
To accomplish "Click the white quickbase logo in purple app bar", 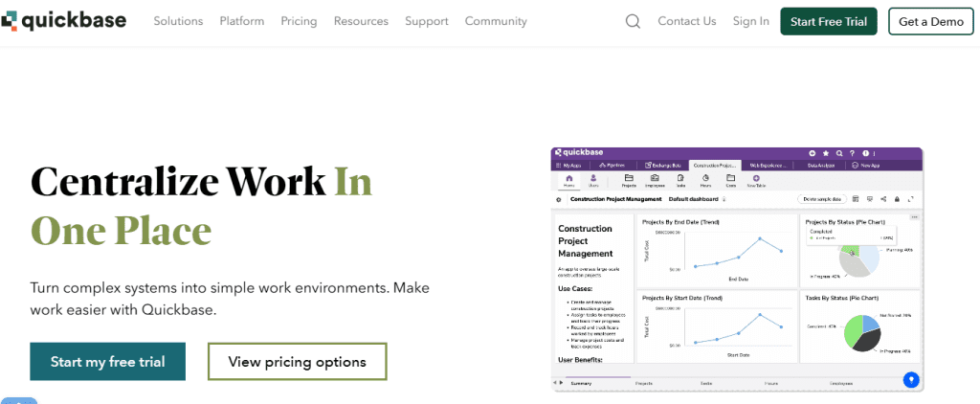I will point(579,152).
